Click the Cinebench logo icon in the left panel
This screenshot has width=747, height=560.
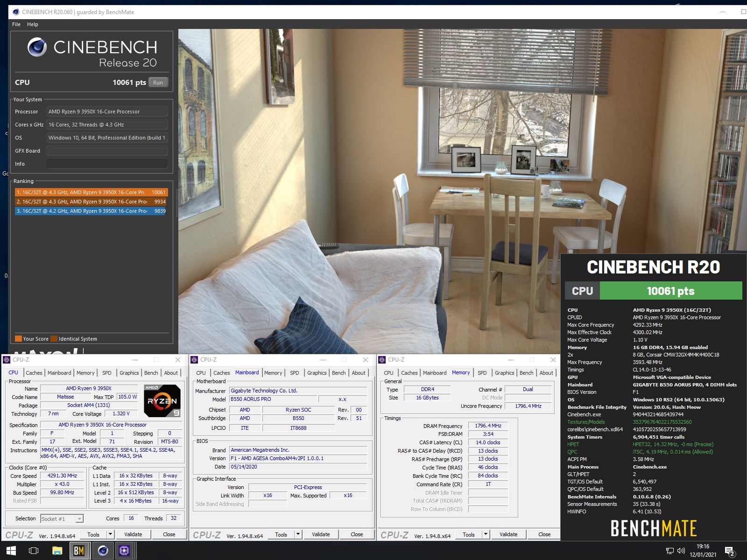pos(37,47)
